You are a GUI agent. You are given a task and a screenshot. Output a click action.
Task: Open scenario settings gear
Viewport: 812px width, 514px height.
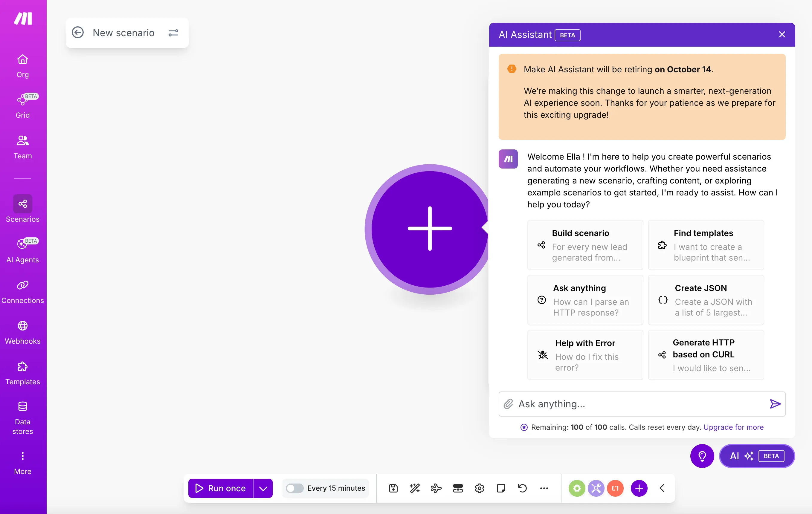[480, 488]
